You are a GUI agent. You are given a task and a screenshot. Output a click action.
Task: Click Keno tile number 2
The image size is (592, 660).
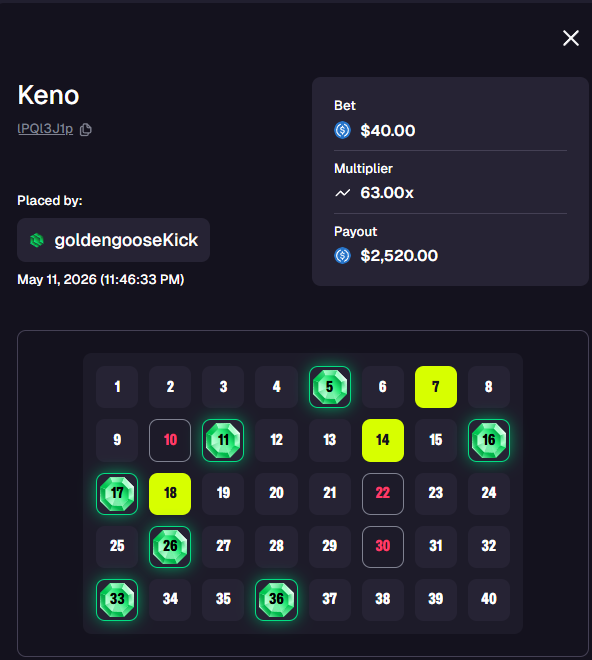click(x=170, y=387)
